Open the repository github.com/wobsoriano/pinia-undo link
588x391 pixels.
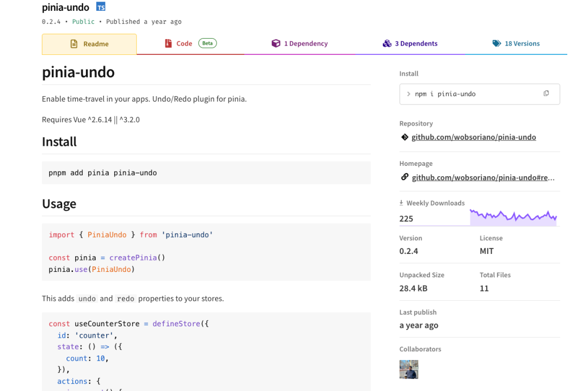(x=474, y=137)
